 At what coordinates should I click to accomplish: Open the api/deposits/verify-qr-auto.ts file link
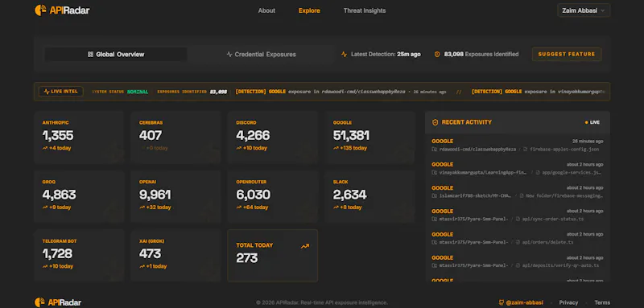pos(560,265)
